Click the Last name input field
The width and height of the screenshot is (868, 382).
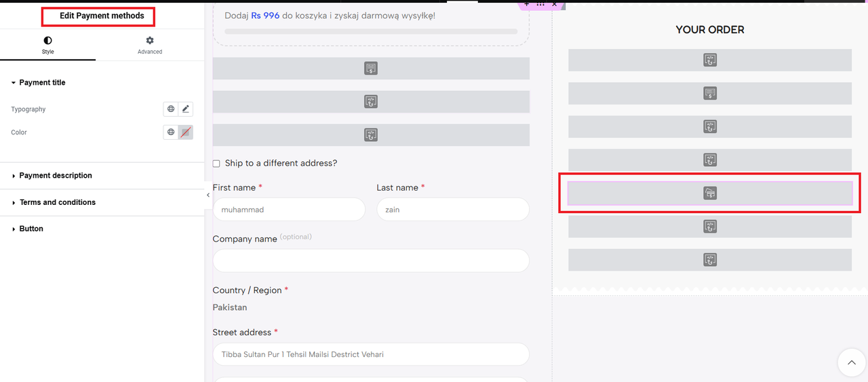point(453,210)
